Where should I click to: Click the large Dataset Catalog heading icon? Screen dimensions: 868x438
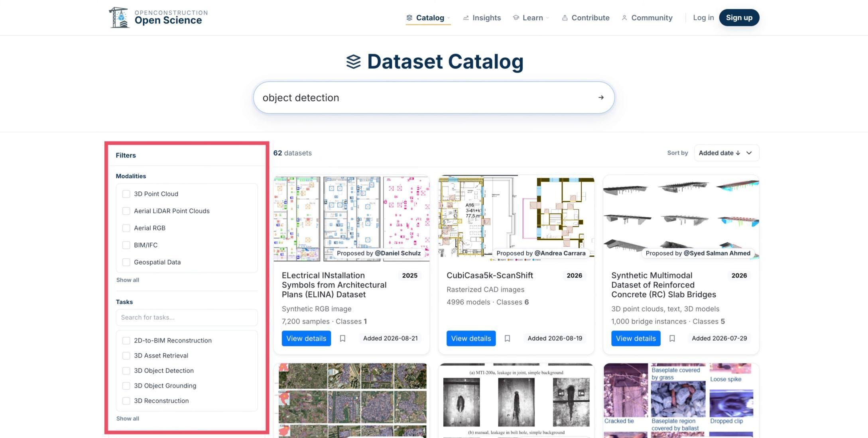click(x=353, y=62)
